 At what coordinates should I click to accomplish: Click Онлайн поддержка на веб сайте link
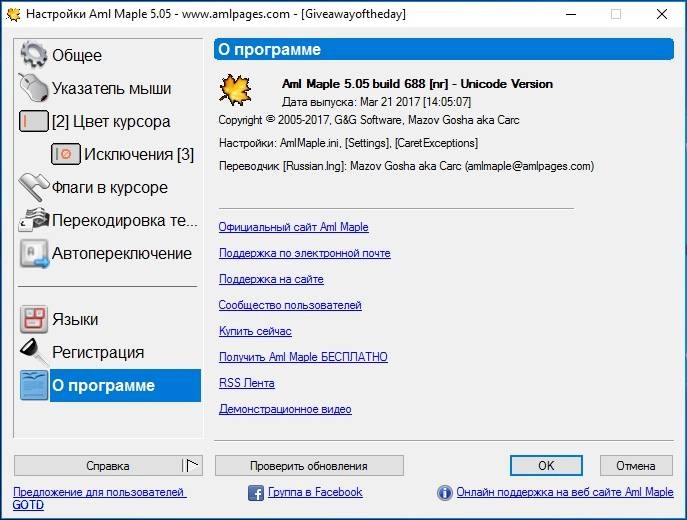coord(565,492)
